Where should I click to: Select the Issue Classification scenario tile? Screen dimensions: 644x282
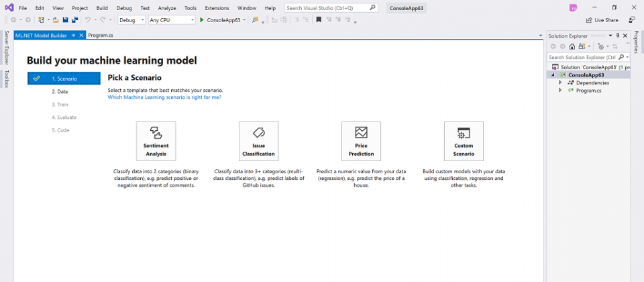point(259,141)
